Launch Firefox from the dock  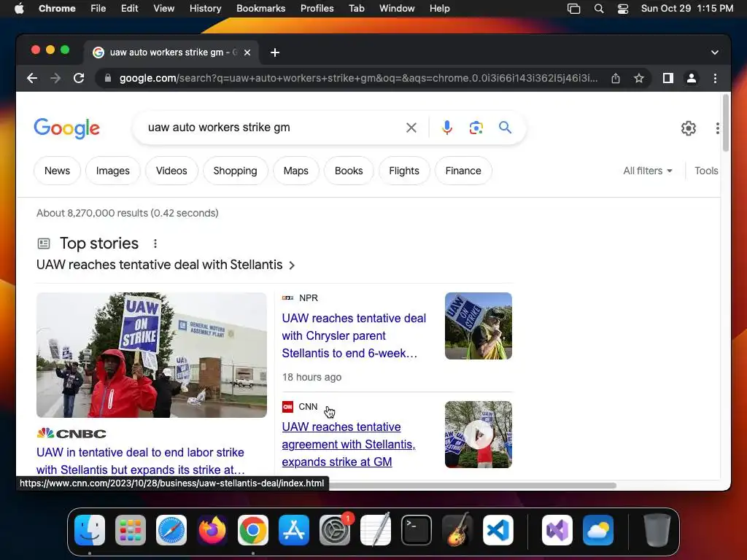pos(212,530)
